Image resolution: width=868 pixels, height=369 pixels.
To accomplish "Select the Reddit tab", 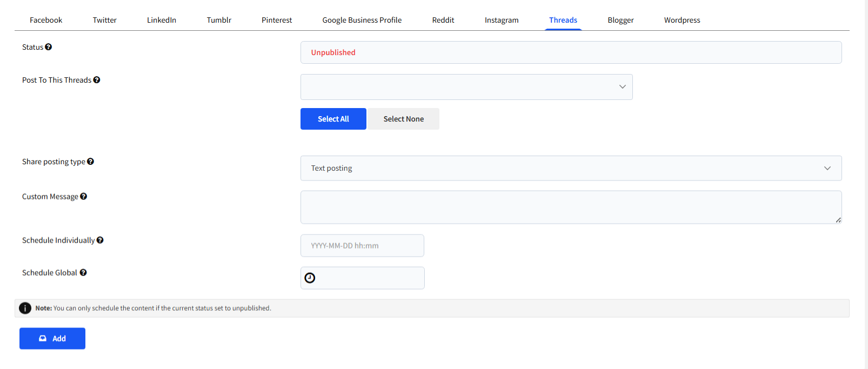I will pos(443,20).
